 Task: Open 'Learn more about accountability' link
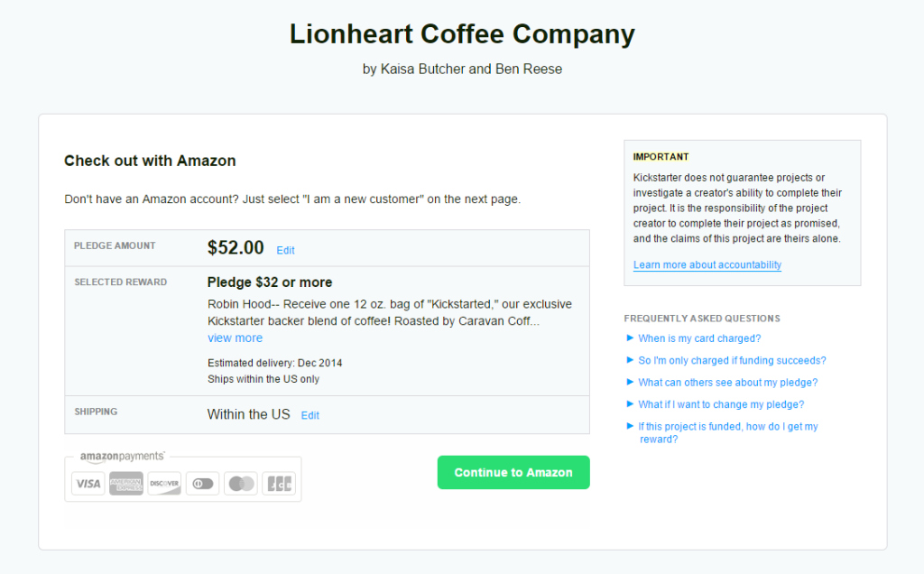coord(707,265)
